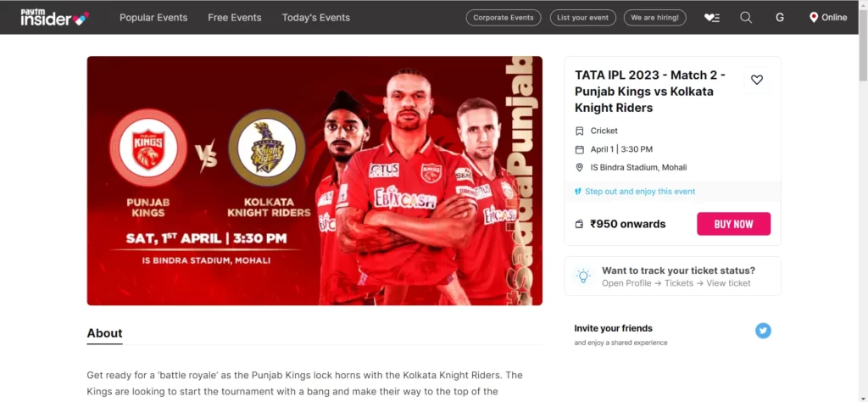Open Today's Events
This screenshot has width=868, height=402.
coord(316,18)
